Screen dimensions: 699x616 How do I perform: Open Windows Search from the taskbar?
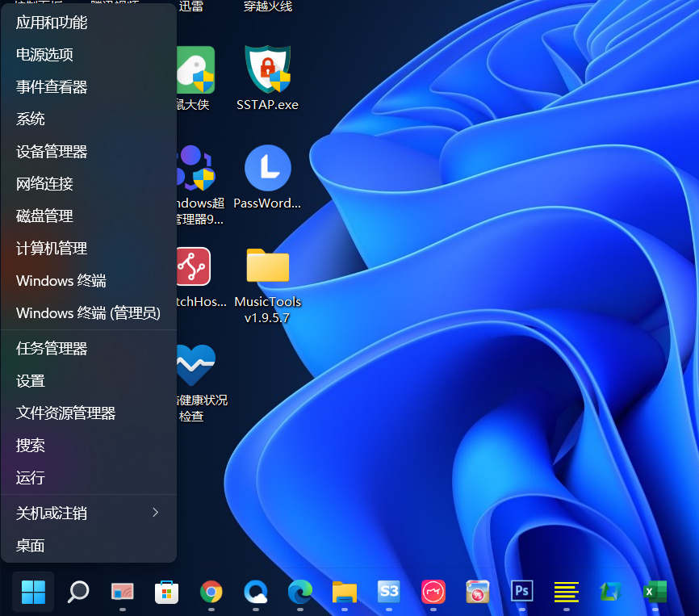tap(77, 592)
